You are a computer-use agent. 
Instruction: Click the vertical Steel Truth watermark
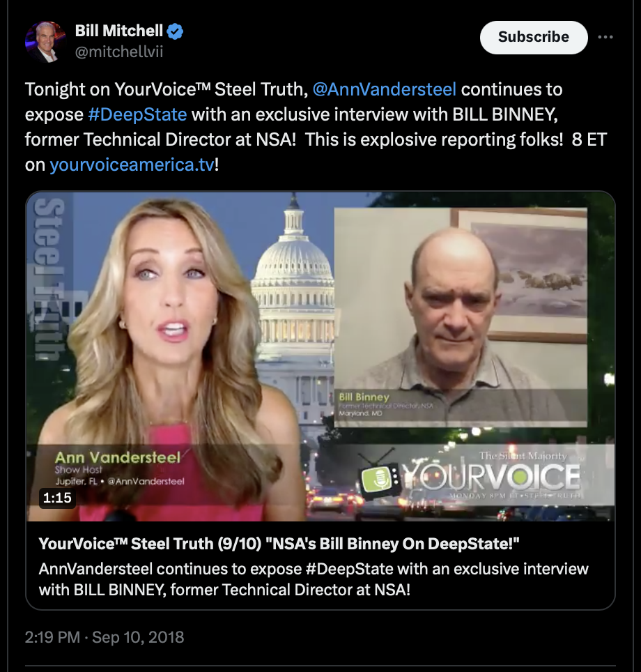(x=49, y=279)
